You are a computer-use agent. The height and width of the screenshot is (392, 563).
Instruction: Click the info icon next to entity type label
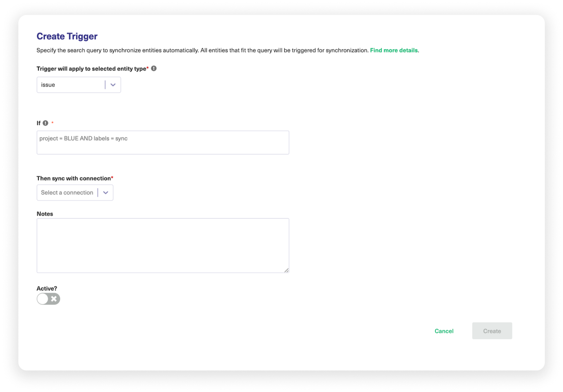click(x=154, y=68)
